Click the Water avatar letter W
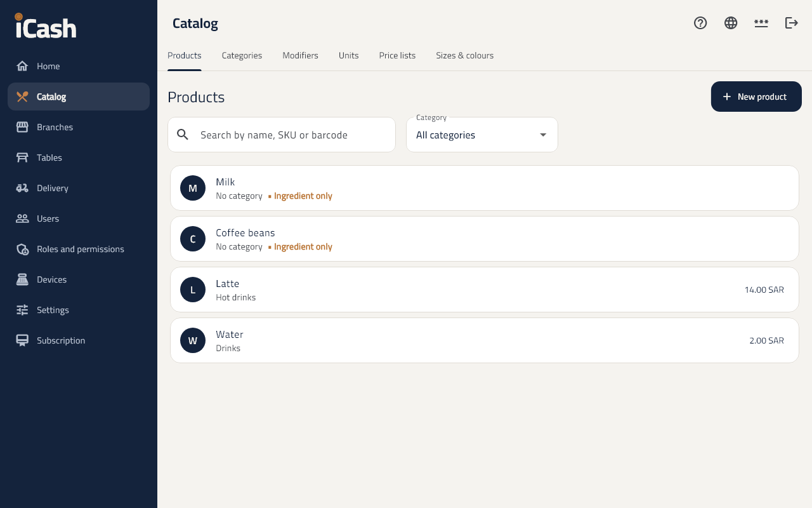812x508 pixels. tap(193, 340)
